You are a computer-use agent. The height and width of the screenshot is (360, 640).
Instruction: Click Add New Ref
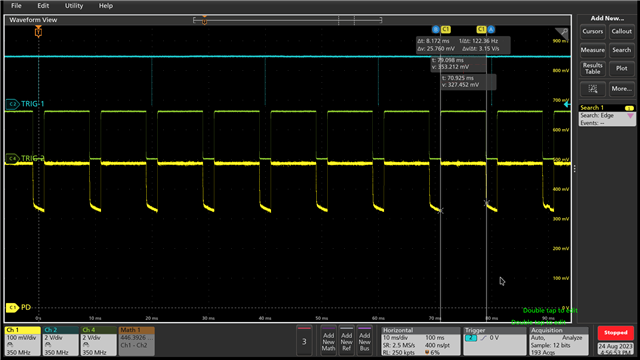tap(346, 341)
